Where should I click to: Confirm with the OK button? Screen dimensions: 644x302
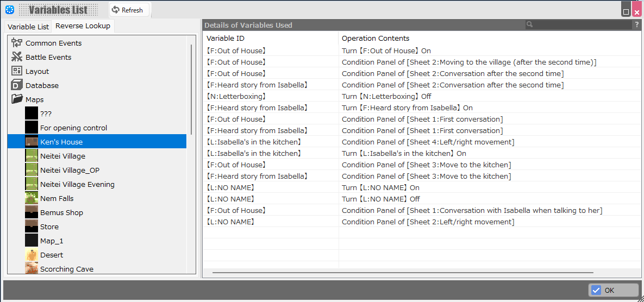coord(613,290)
